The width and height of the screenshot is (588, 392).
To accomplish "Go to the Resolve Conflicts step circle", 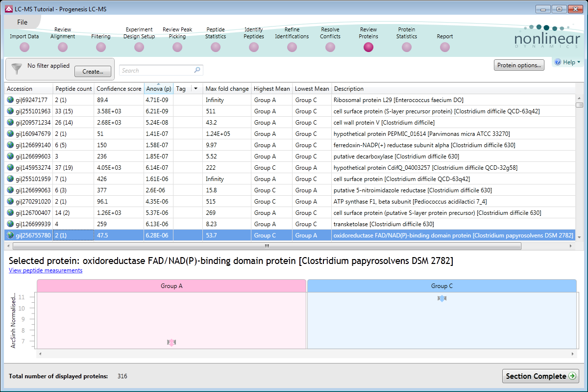I will [x=330, y=47].
